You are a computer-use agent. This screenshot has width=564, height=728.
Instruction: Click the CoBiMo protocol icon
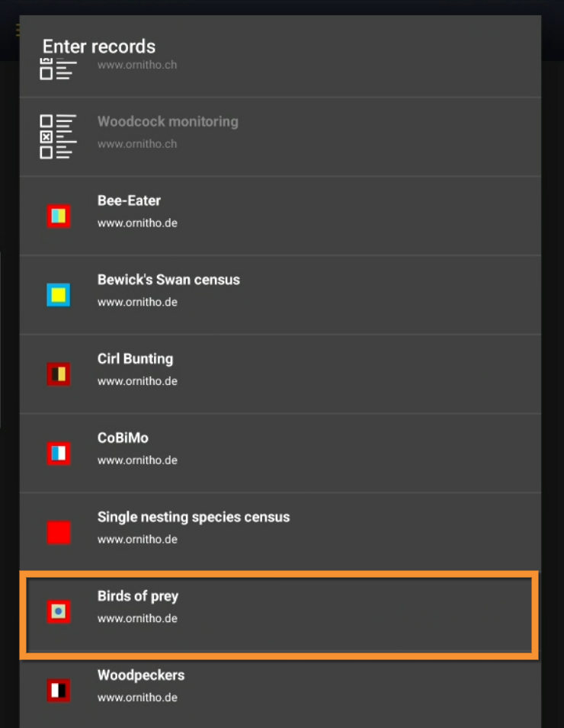point(59,454)
